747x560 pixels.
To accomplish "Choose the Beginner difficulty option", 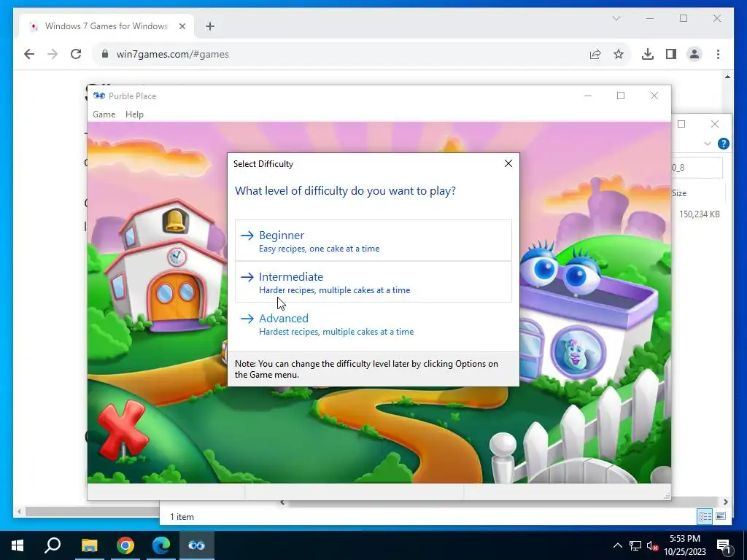I will pyautogui.click(x=373, y=241).
